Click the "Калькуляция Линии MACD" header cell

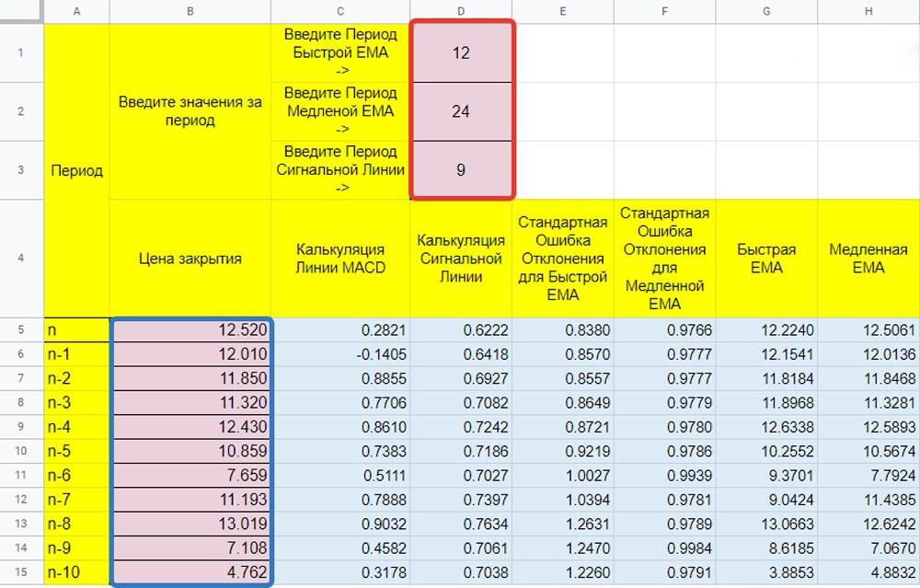[340, 259]
